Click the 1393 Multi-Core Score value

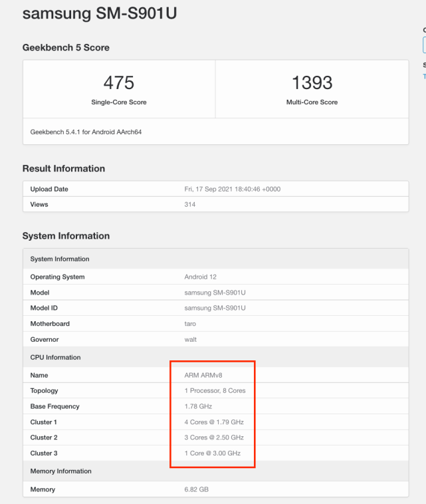point(312,82)
